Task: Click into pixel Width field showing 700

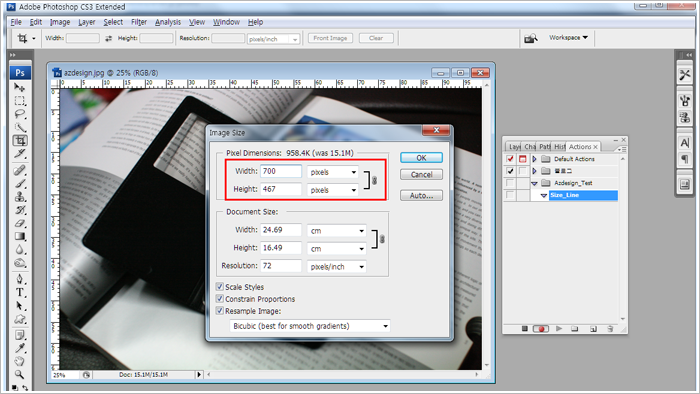Action: click(281, 171)
